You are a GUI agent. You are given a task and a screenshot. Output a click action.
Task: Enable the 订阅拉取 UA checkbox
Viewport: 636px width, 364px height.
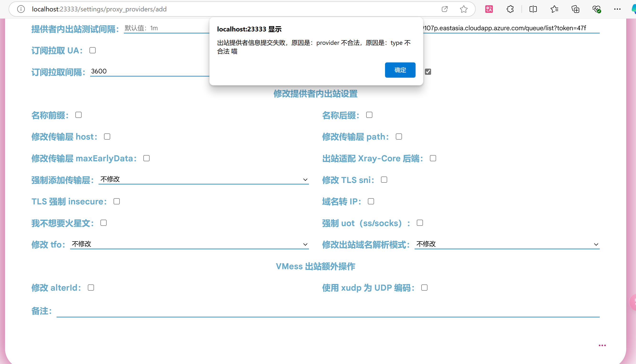click(x=93, y=51)
